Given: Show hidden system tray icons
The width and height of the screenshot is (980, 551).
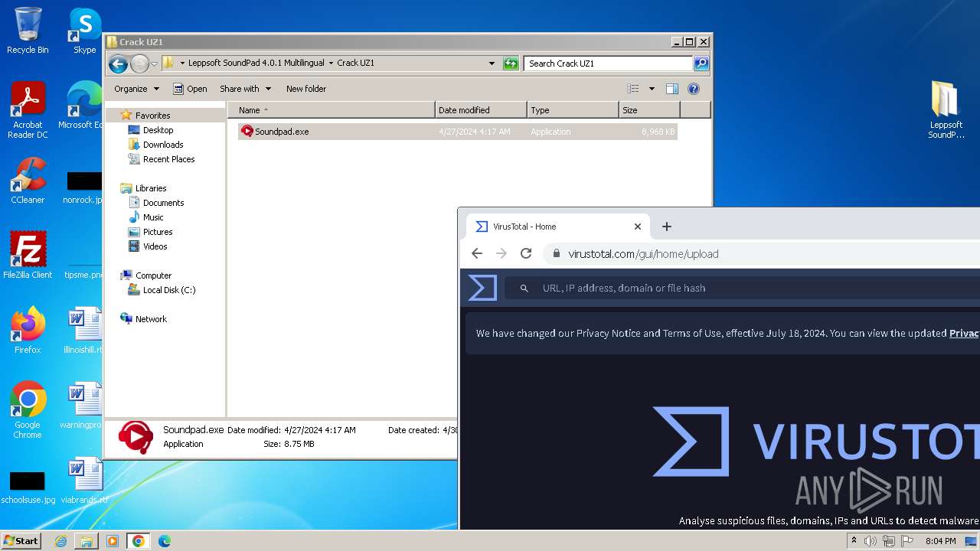Looking at the screenshot, I should pyautogui.click(x=854, y=541).
